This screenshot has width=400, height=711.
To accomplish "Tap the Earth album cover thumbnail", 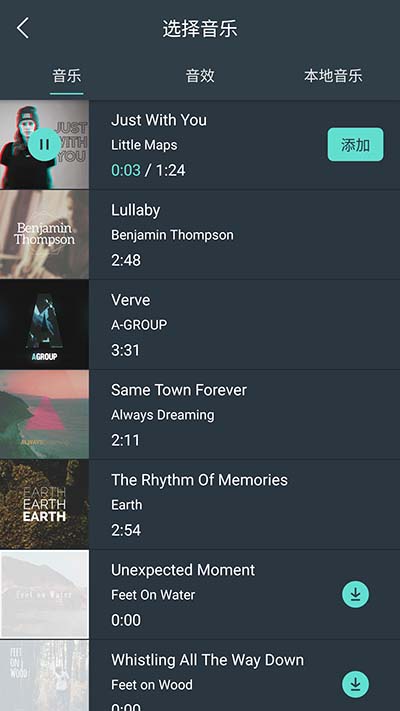I will 44,504.
